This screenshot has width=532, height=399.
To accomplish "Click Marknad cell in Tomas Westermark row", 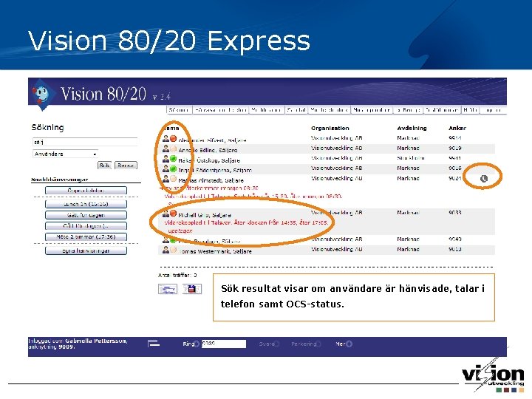I will pyautogui.click(x=408, y=250).
